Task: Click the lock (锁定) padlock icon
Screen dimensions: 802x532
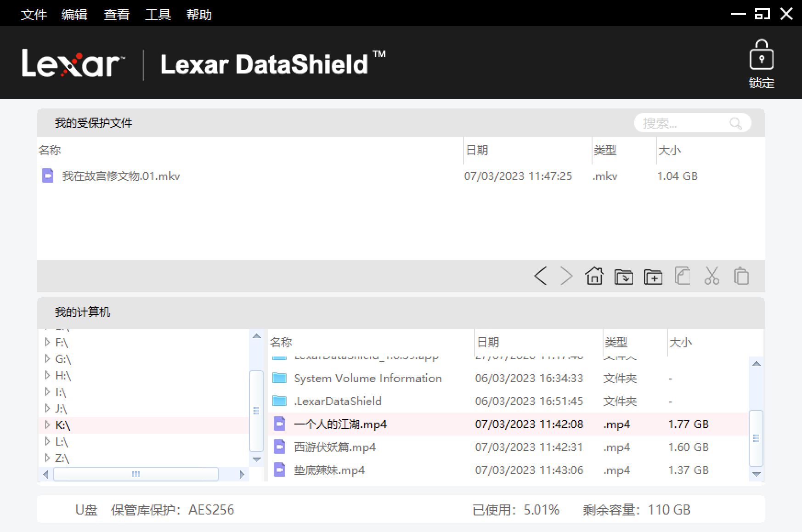Action: click(761, 56)
